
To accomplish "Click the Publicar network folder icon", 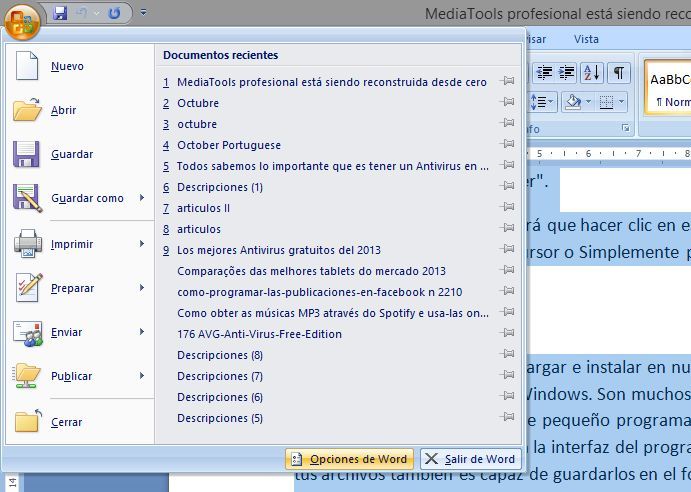I will click(x=26, y=376).
